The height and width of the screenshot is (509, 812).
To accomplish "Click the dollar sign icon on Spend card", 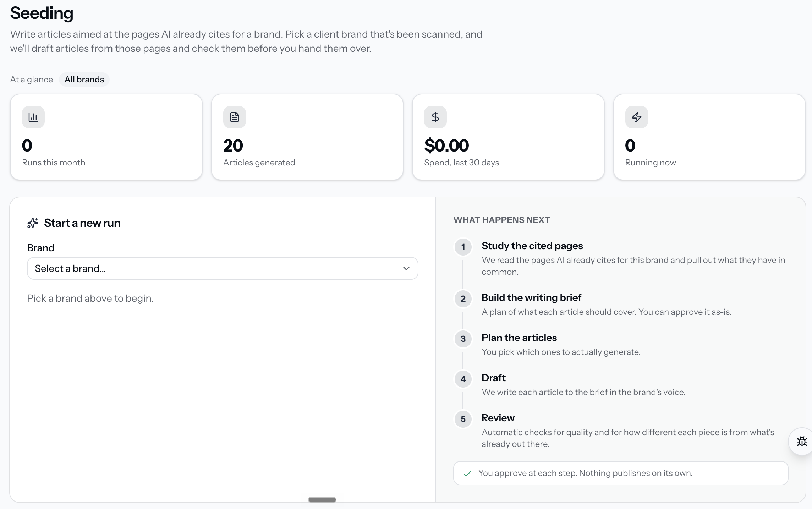I will coord(435,117).
